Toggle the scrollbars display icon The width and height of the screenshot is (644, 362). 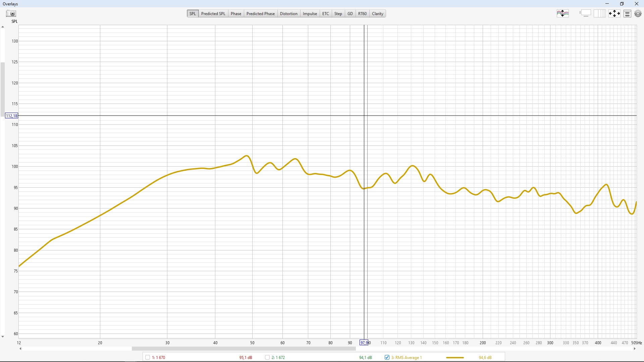pos(585,13)
